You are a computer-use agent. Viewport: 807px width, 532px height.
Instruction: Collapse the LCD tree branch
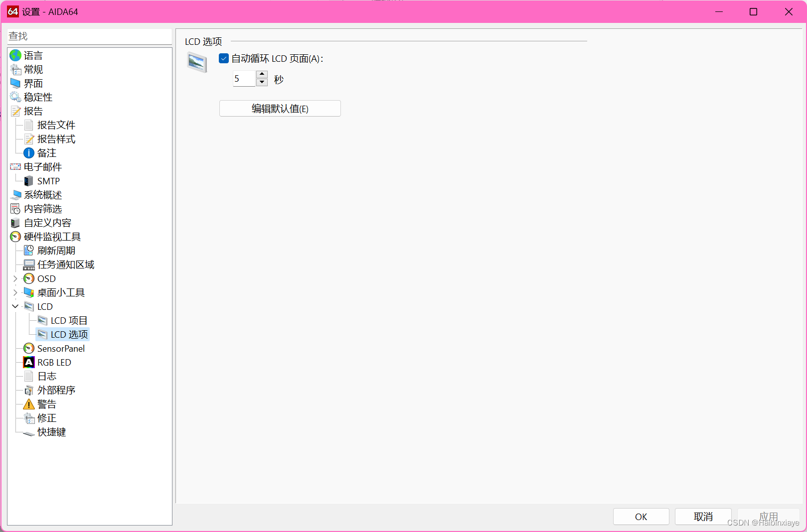15,306
